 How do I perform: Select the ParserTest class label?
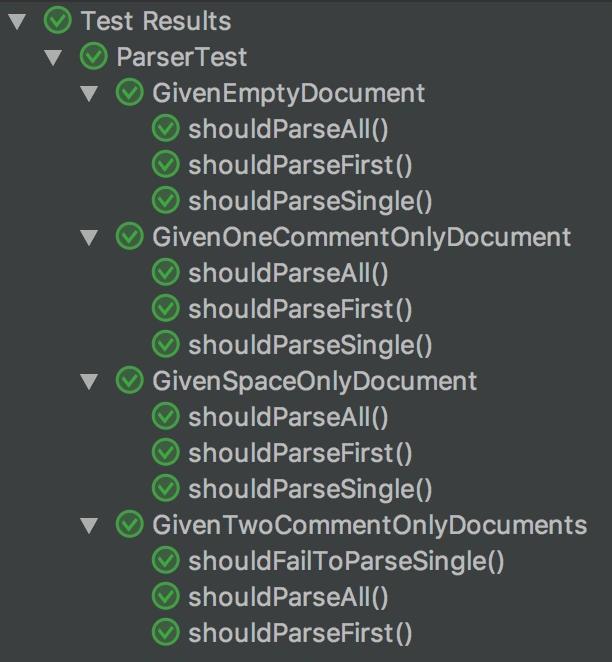tap(181, 57)
